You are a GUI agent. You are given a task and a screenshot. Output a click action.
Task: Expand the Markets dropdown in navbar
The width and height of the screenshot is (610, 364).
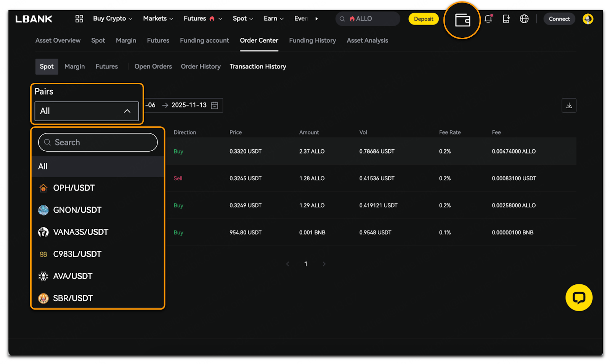pos(158,19)
